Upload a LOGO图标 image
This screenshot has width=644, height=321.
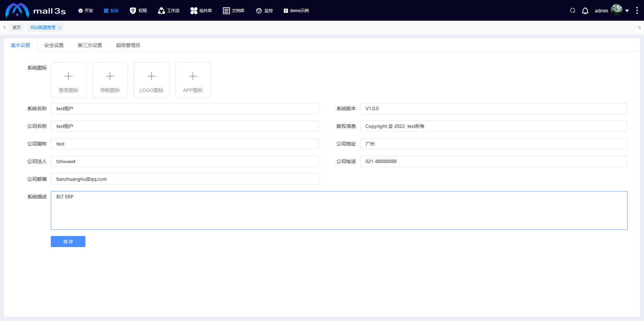(151, 80)
